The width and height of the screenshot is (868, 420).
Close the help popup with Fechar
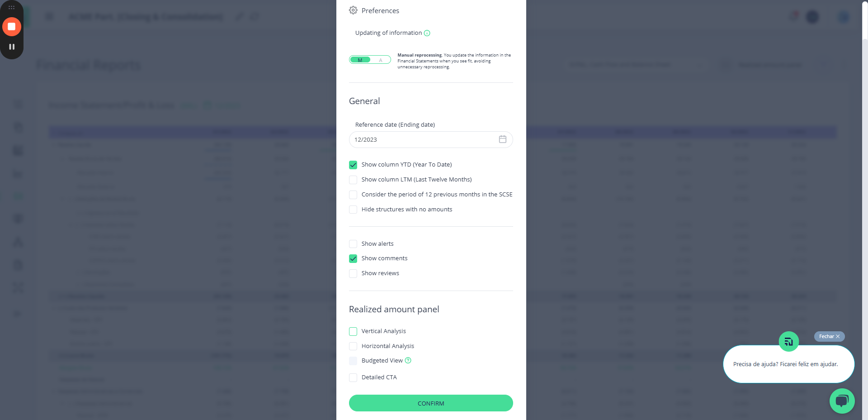tap(829, 336)
